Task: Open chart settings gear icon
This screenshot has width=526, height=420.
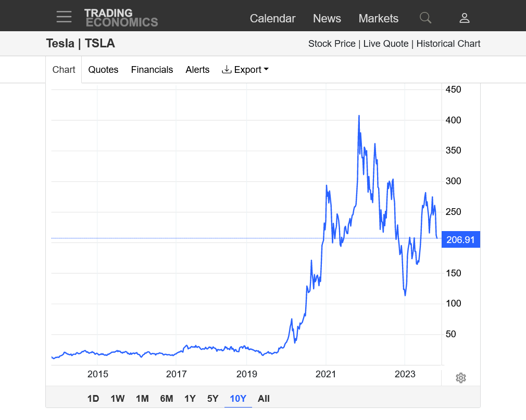Action: tap(460, 378)
